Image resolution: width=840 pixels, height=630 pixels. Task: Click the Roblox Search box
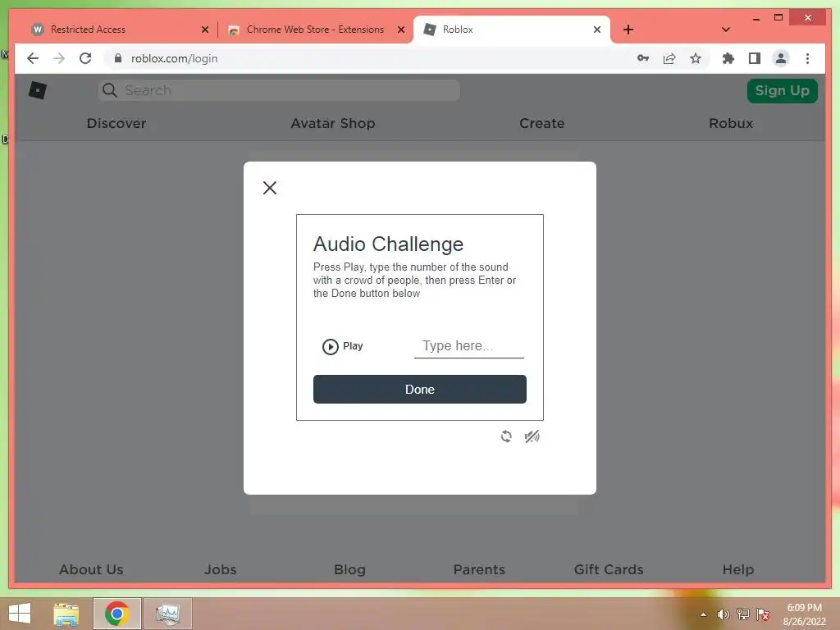[279, 90]
